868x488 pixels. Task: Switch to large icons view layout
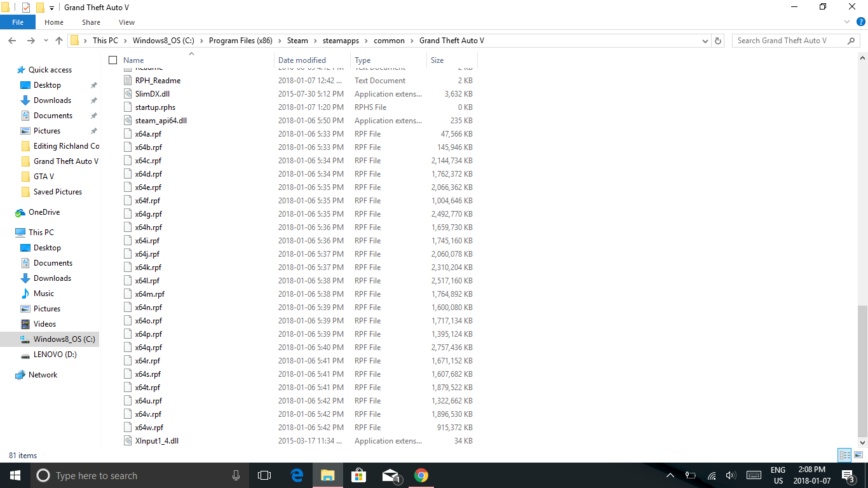[x=858, y=455]
